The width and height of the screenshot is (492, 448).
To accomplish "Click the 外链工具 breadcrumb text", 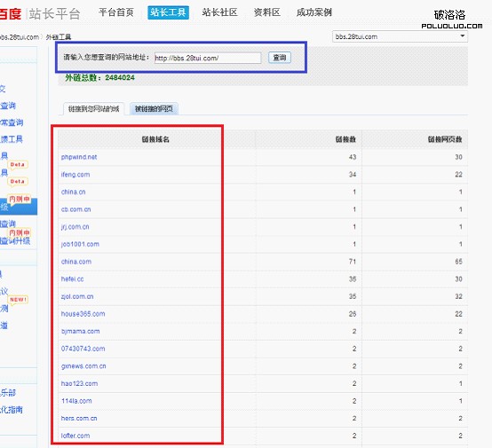I will (59, 37).
